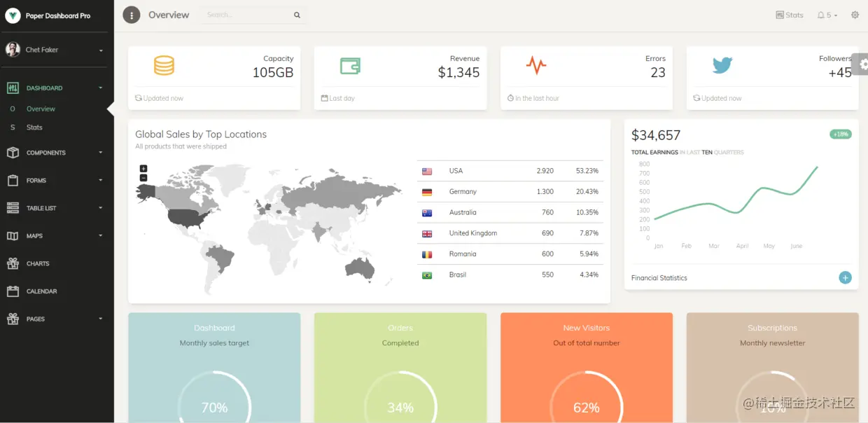Expand the Table List menu caret
The image size is (868, 423).
point(101,208)
